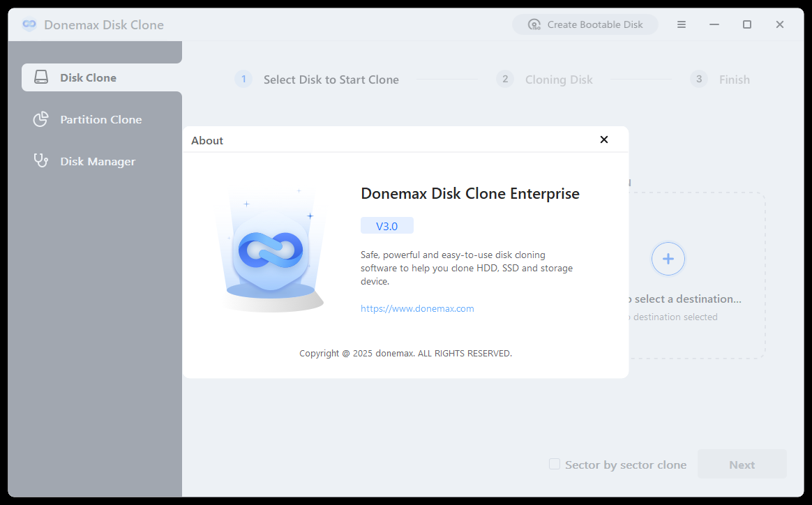Maximize the Donemax window
The height and width of the screenshot is (505, 812).
click(x=746, y=24)
